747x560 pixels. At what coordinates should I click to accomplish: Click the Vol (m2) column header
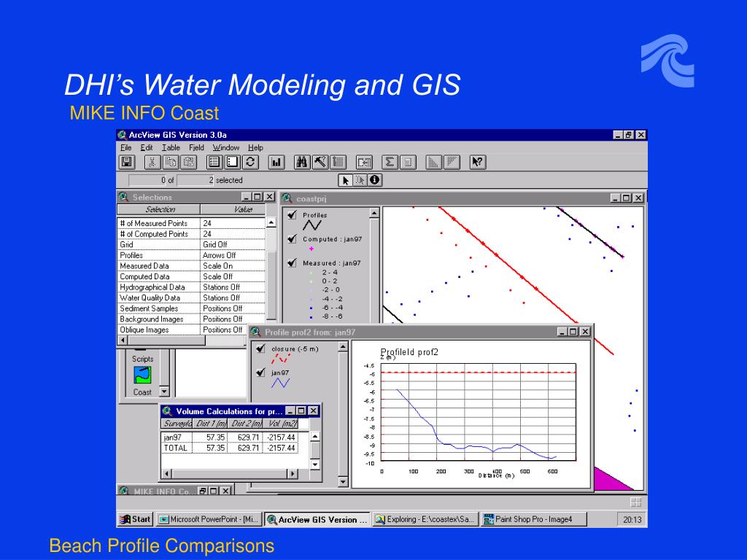pos(282,424)
